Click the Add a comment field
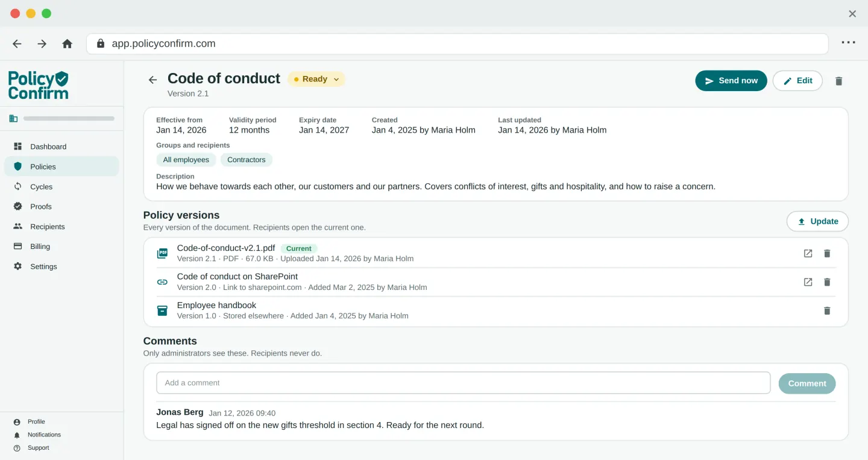The height and width of the screenshot is (460, 868). pyautogui.click(x=463, y=383)
